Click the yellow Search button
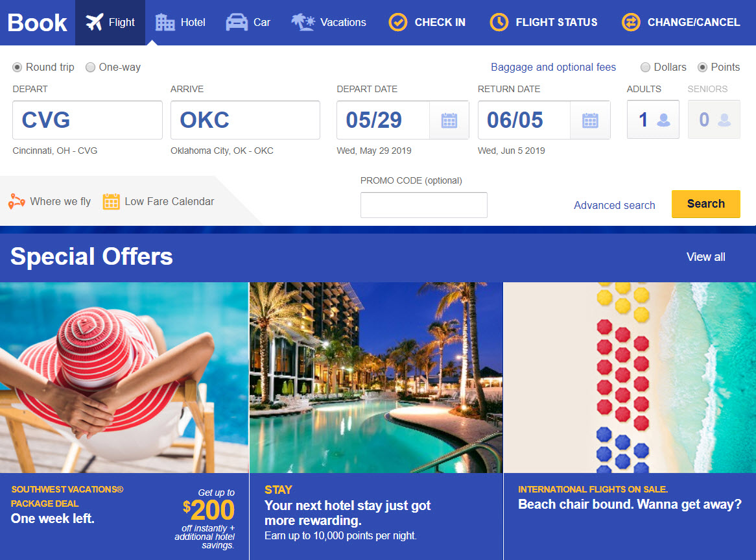The height and width of the screenshot is (560, 756). pos(705,204)
